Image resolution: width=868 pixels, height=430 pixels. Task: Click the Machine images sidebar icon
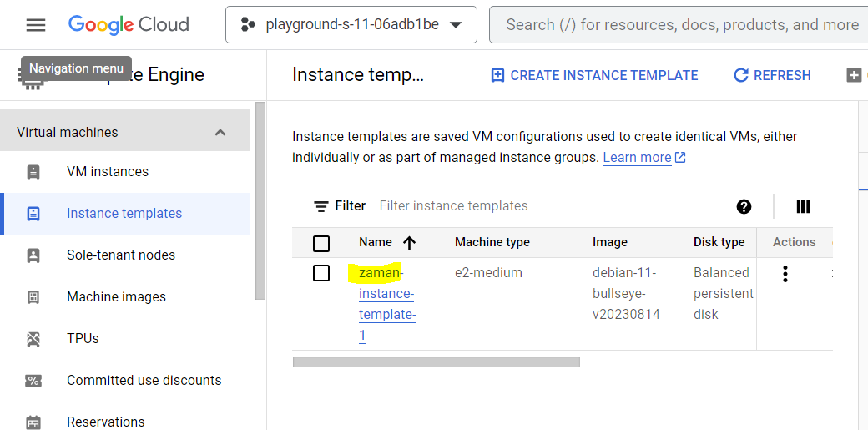click(x=33, y=297)
